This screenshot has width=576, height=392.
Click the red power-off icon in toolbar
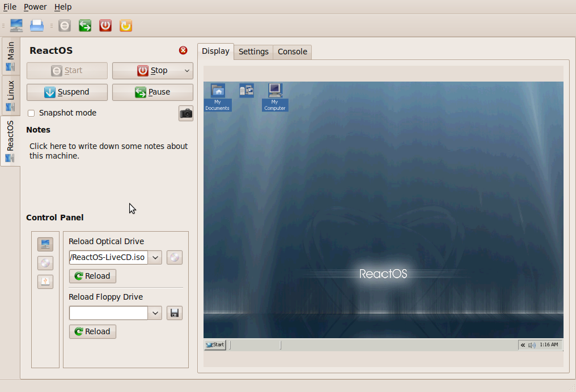tap(105, 25)
